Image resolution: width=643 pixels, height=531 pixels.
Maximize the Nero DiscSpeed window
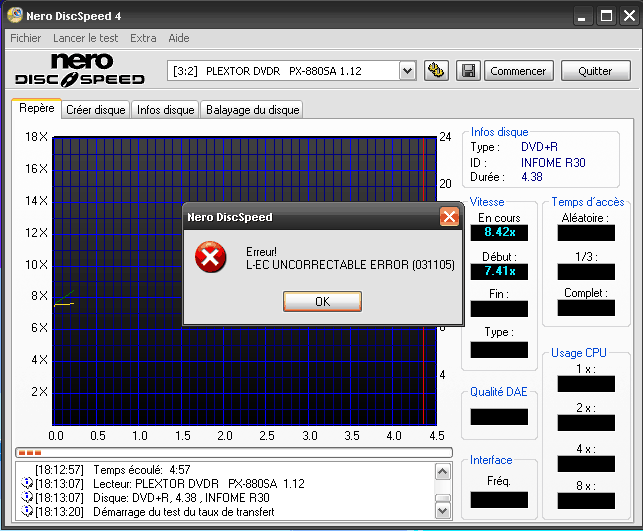point(606,16)
